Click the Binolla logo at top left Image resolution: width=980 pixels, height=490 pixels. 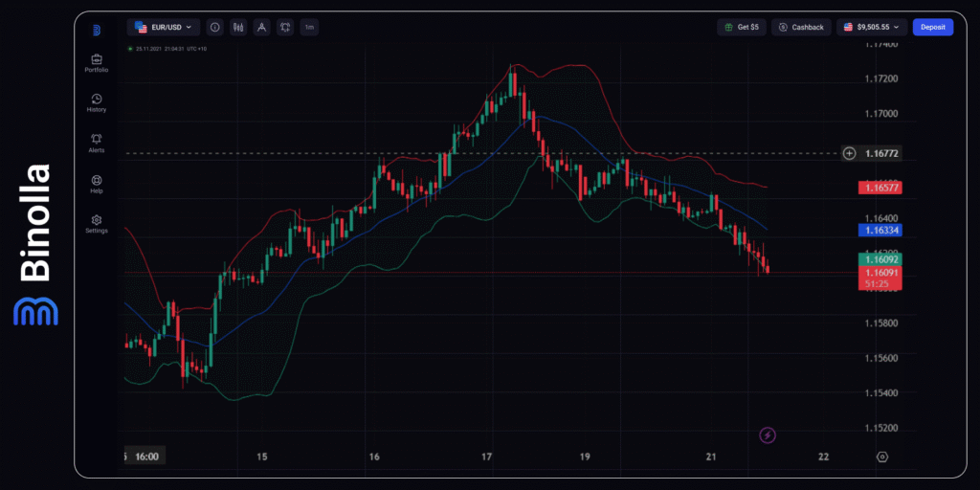pos(96,30)
